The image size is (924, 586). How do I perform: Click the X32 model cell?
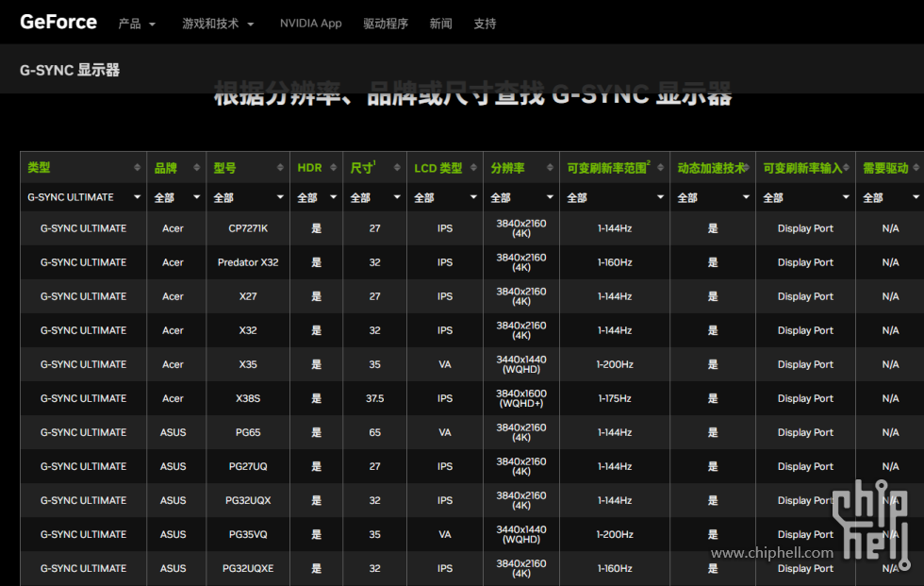tap(248, 330)
